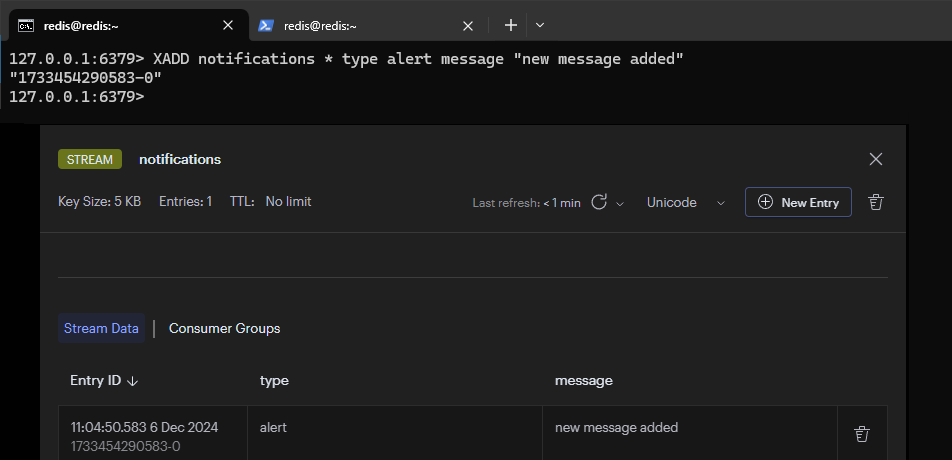Click the New Entry button

tap(798, 202)
